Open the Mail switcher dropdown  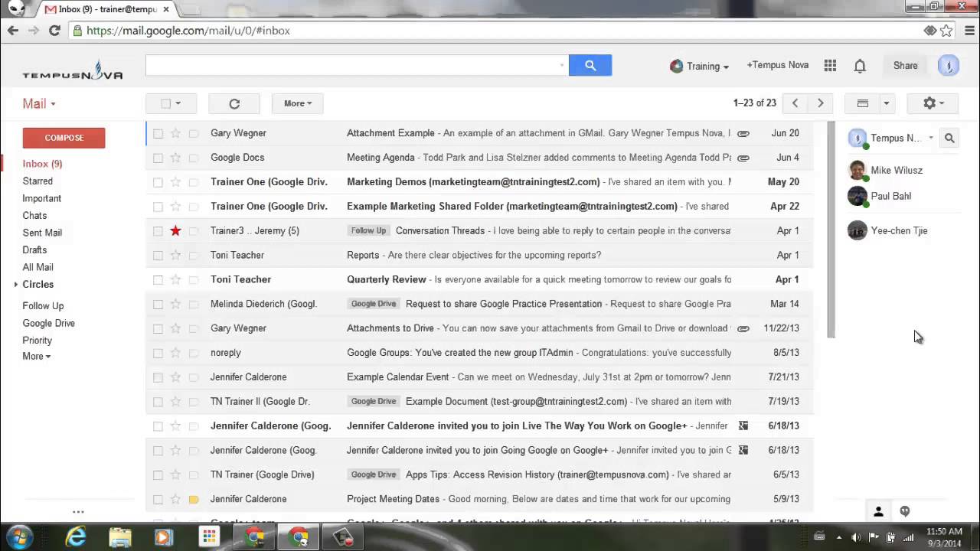(x=38, y=103)
